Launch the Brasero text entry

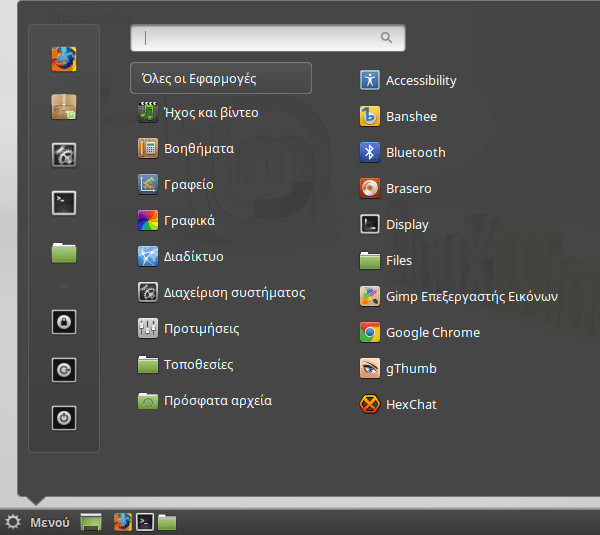(409, 188)
